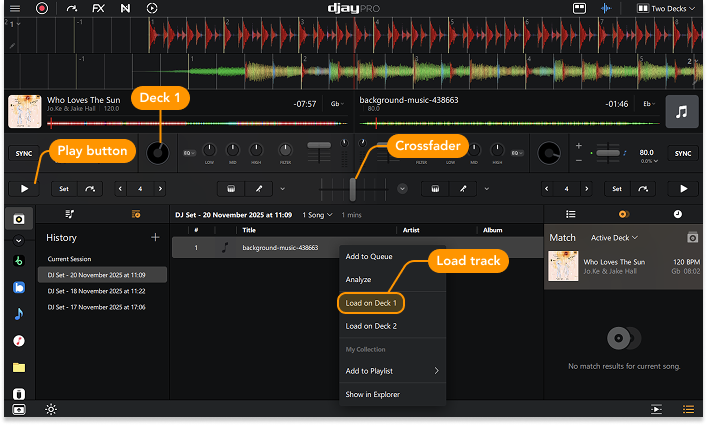
Task: Select DJ Set - 18 November 2025 at 11:22
Action: click(96, 291)
